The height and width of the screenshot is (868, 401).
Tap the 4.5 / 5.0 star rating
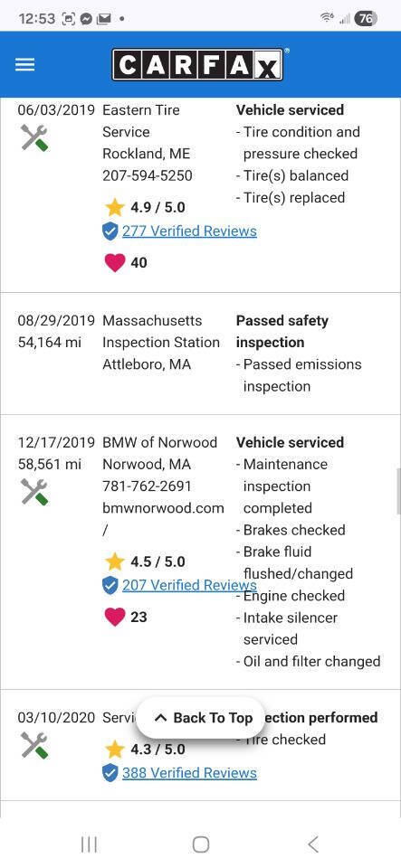(x=145, y=561)
